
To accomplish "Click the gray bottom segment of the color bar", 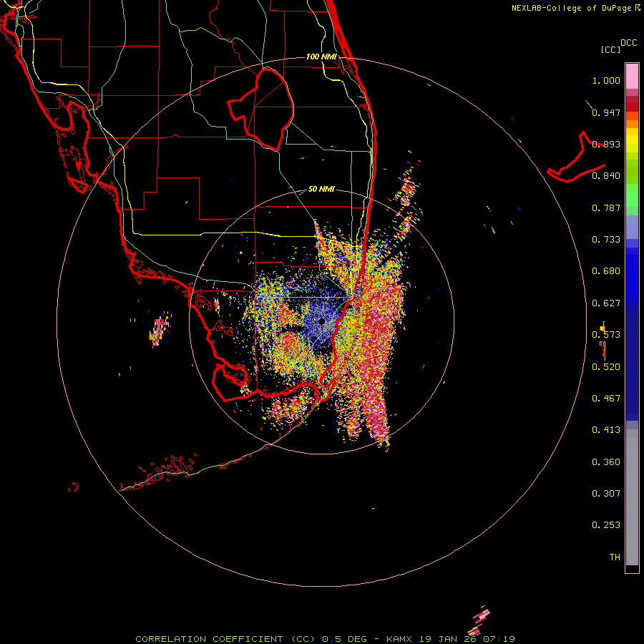I will [x=632, y=497].
